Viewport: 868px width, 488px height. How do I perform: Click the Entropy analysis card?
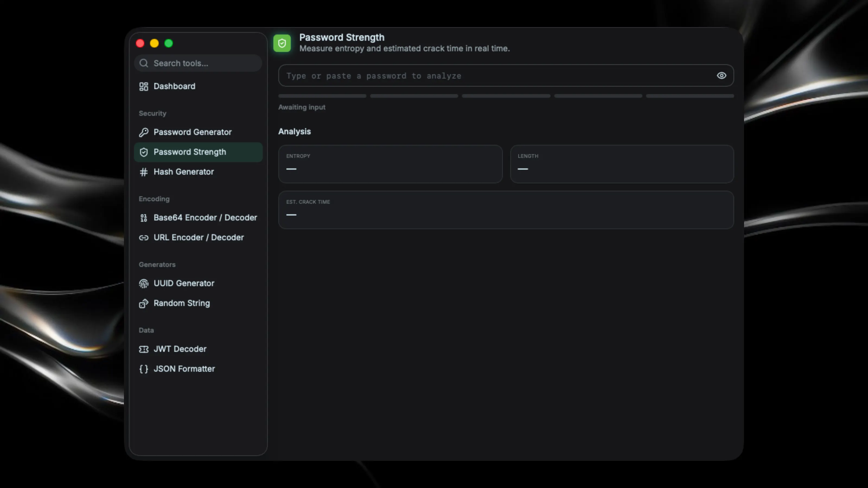[390, 164]
